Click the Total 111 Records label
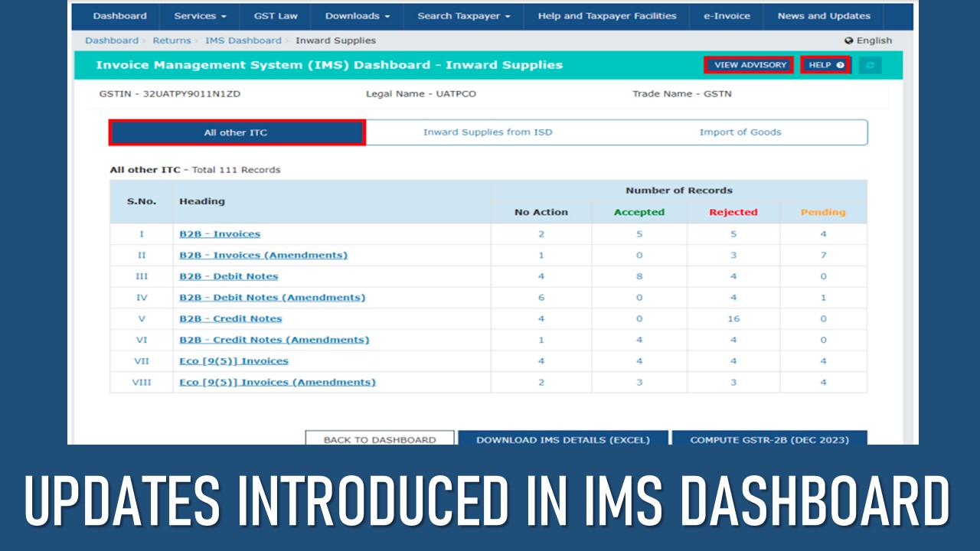Screen dimensions: 980x551 236,170
